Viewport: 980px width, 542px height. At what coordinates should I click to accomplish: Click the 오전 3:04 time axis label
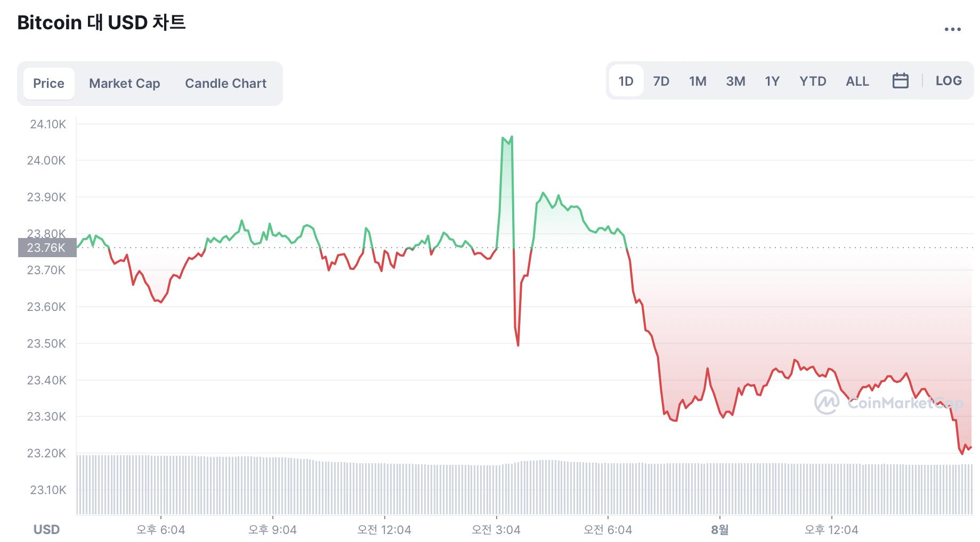click(x=496, y=530)
